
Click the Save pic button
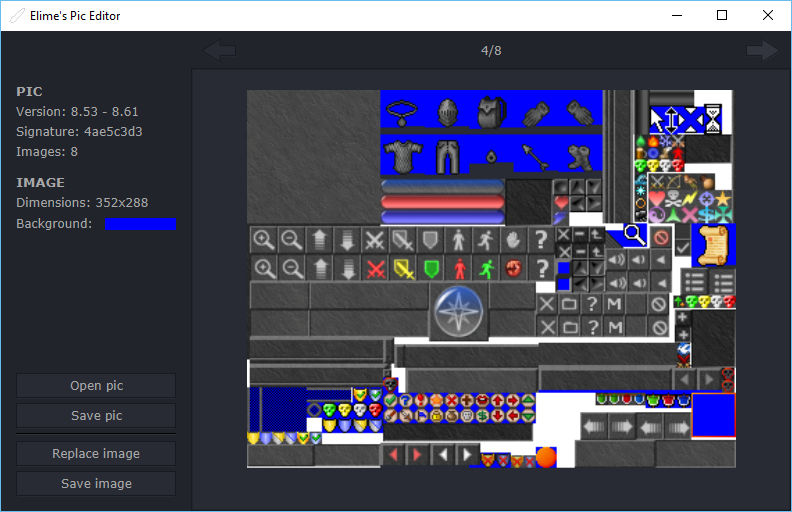click(96, 416)
